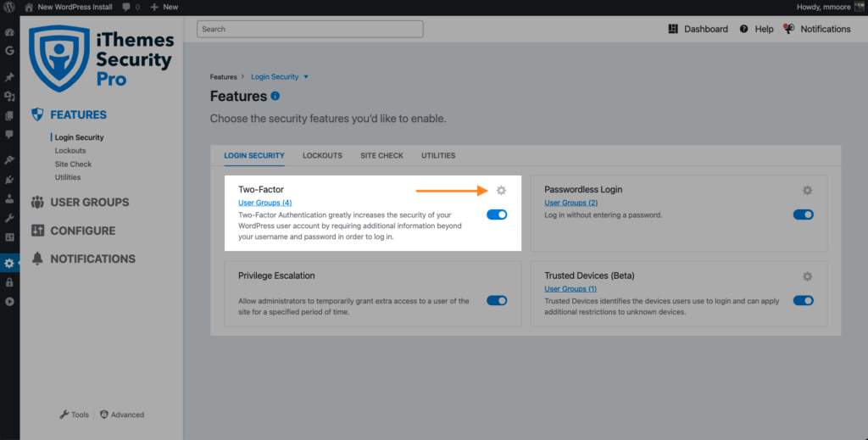Viewport: 868px width, 440px height.
Task: Switch to the LOCKOUTS tab
Action: 322,155
